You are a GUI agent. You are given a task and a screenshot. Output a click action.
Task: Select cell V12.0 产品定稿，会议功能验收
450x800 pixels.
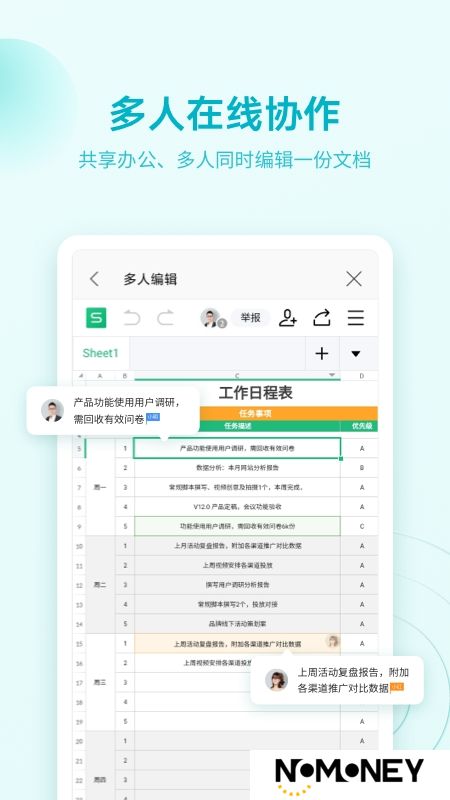tap(237, 507)
